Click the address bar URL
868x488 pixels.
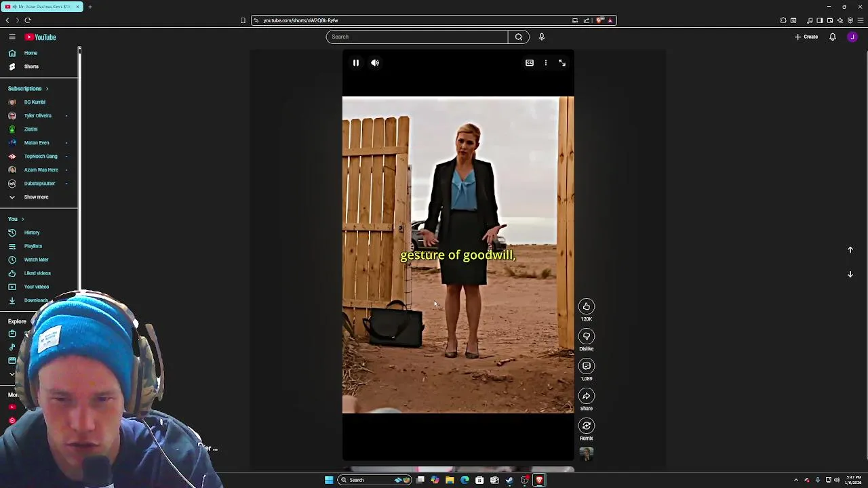[x=300, y=20]
